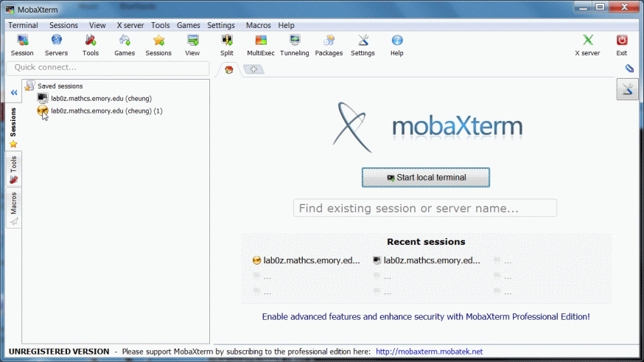
Task: Open second recent session with terminal icon
Action: (427, 260)
